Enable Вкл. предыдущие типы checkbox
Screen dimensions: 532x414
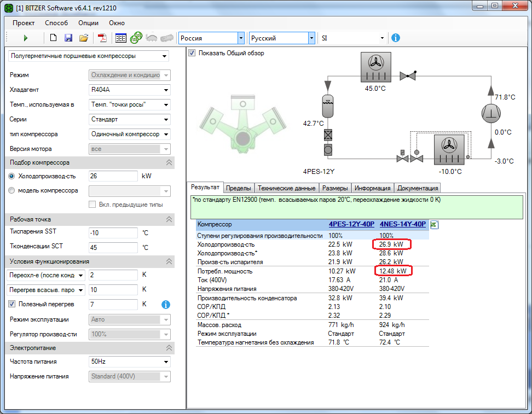tap(92, 205)
